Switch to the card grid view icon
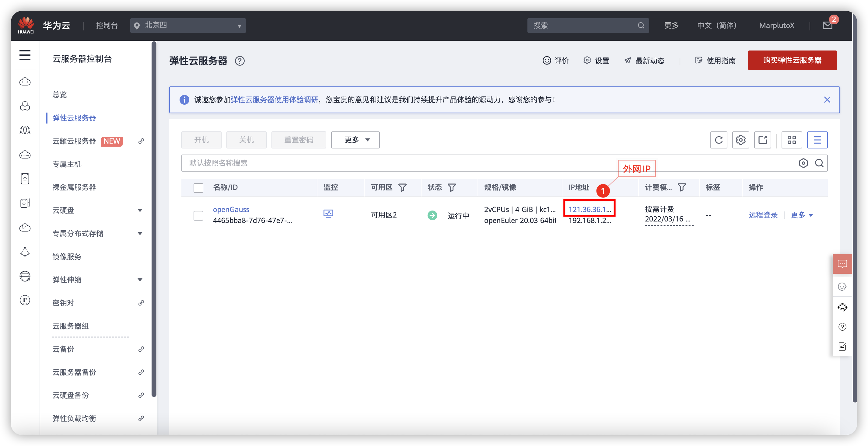Screen dimensions: 868x446 [x=792, y=140]
